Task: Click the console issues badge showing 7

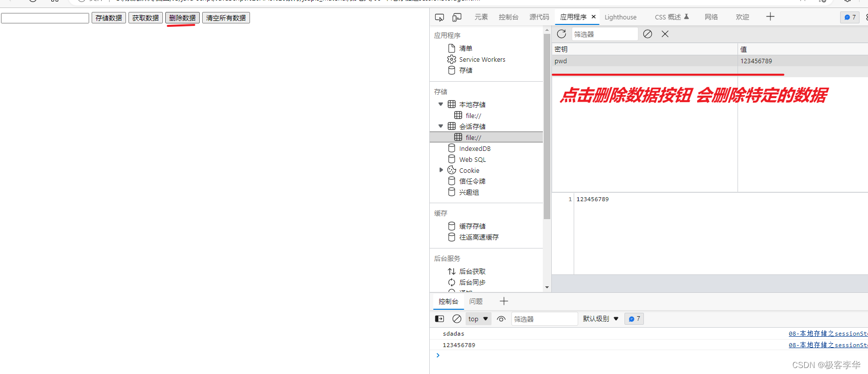Action: tap(634, 319)
